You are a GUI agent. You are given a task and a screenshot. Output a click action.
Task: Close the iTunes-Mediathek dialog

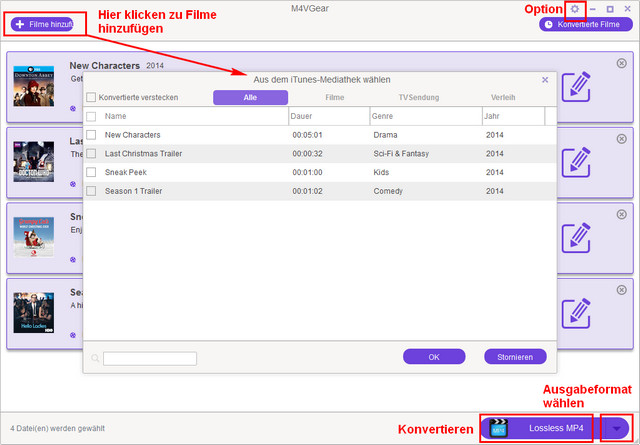[x=545, y=80]
